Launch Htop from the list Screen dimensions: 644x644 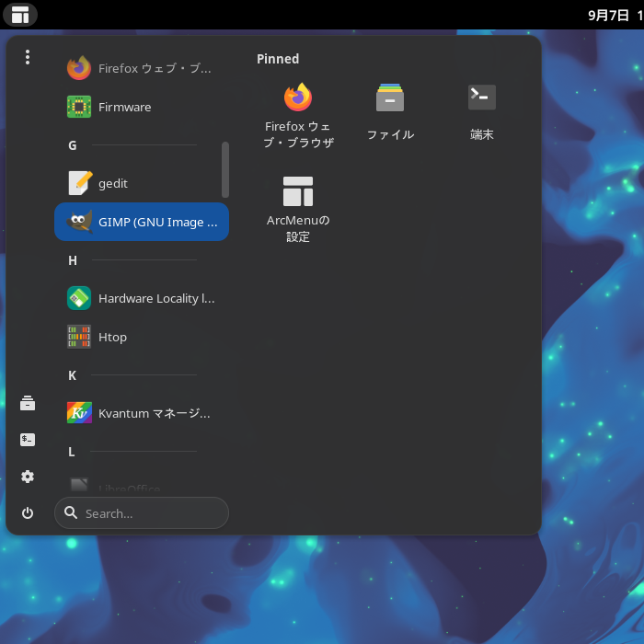pyautogui.click(x=142, y=337)
